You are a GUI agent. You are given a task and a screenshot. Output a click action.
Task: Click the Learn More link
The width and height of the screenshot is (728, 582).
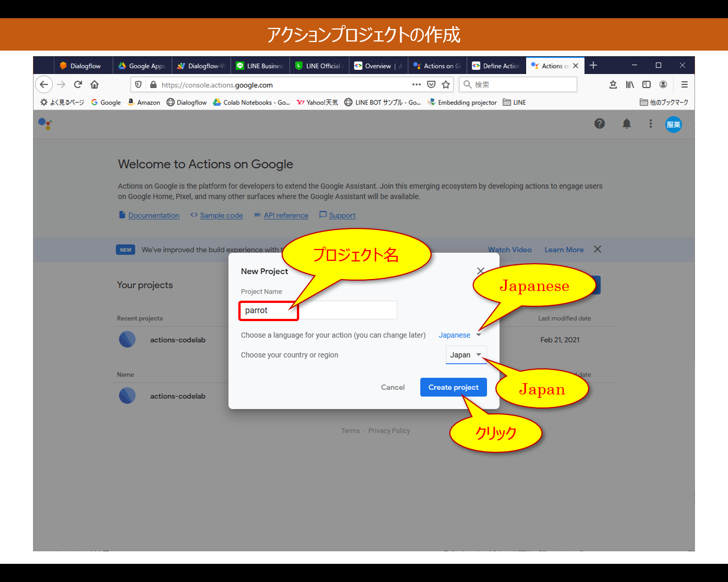point(564,250)
